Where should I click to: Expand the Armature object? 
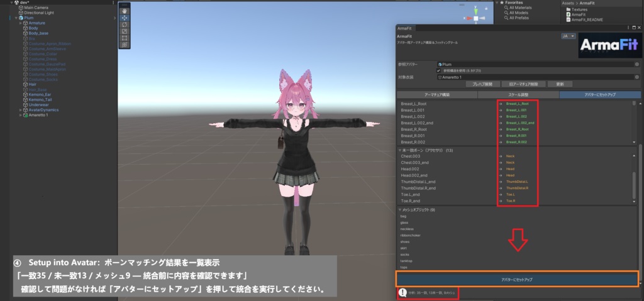21,23
